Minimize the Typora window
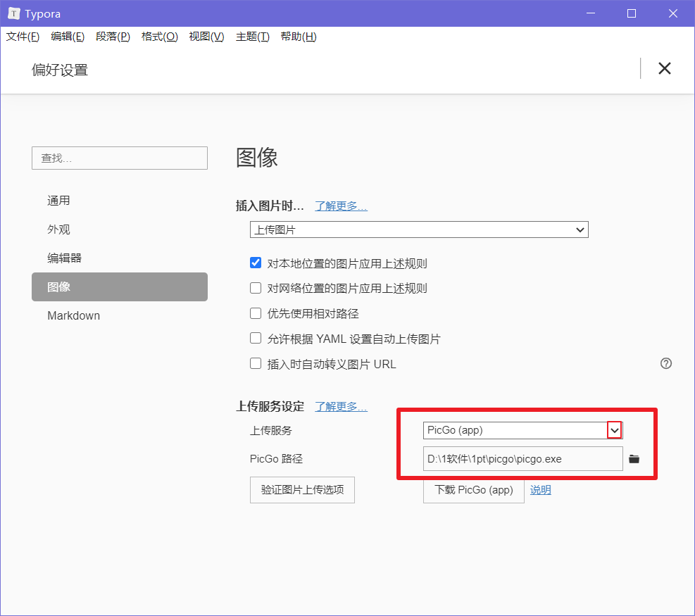Image resolution: width=695 pixels, height=616 pixels. [590, 13]
